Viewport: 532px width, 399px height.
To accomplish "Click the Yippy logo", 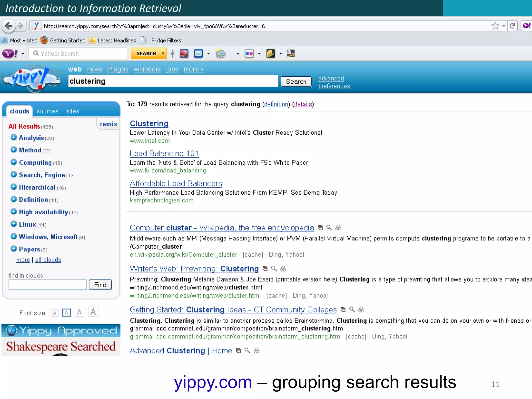I will (x=31, y=78).
